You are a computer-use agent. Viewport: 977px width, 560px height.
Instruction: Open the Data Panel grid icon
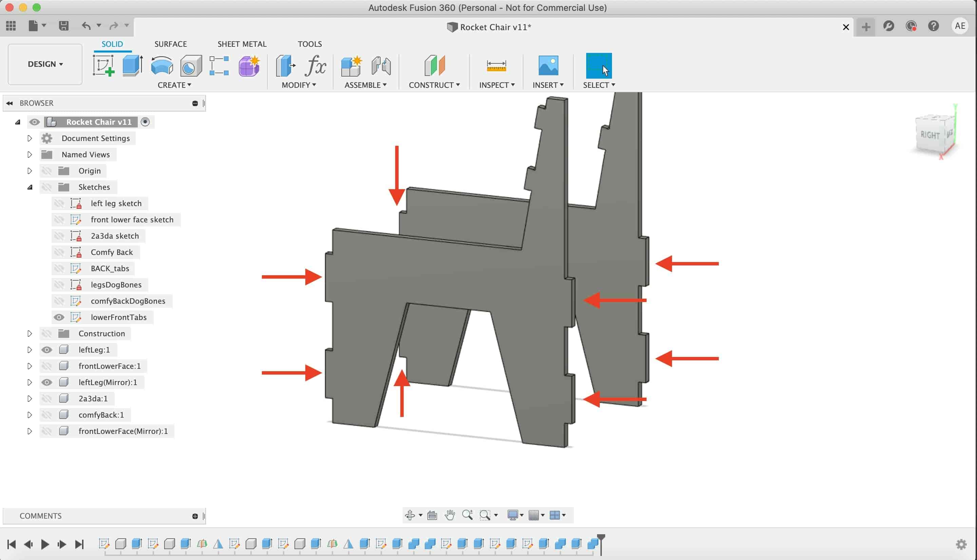11,26
